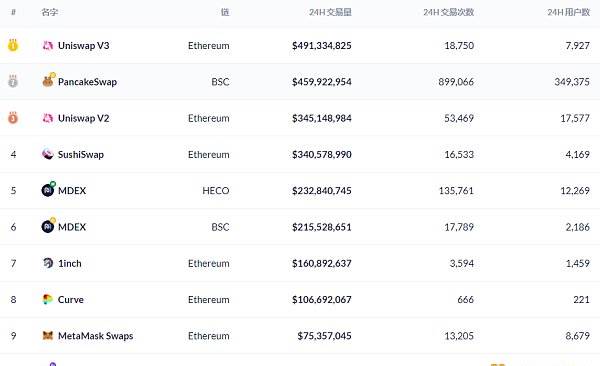This screenshot has height=366, width=600.
Task: Click the PancakeSwap bunny icon
Action: click(x=48, y=80)
